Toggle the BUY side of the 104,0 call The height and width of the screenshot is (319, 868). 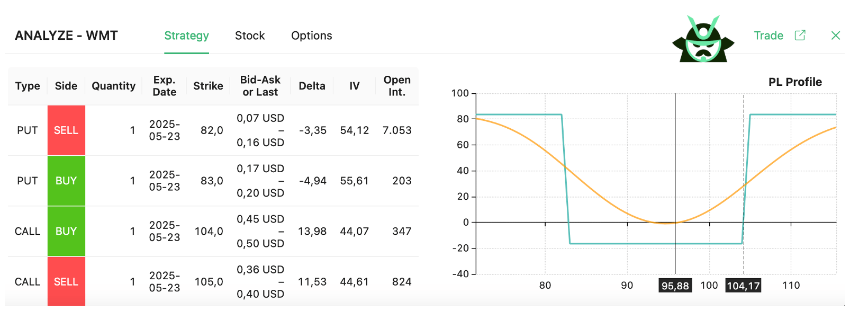coord(66,231)
